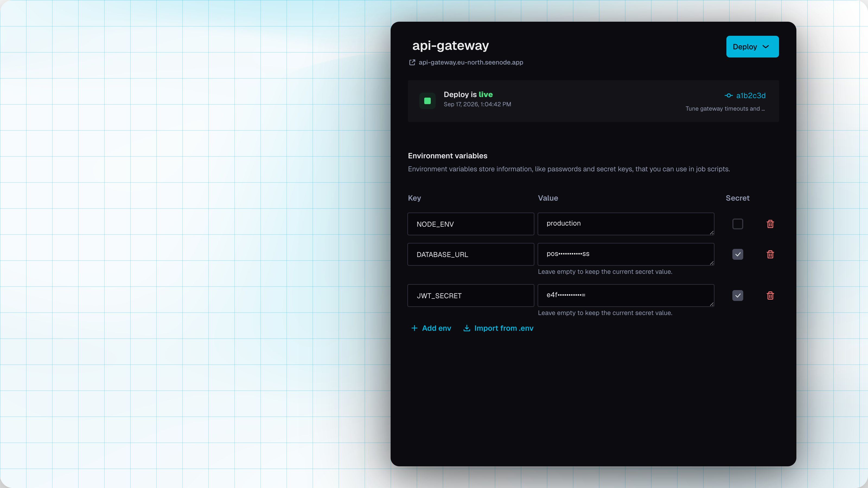Select the deploy timestamp Sep 17, 2026

477,104
